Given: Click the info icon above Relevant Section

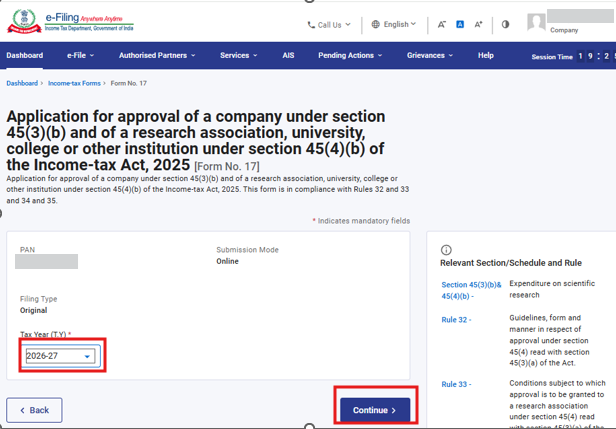Looking at the screenshot, I should click(446, 250).
